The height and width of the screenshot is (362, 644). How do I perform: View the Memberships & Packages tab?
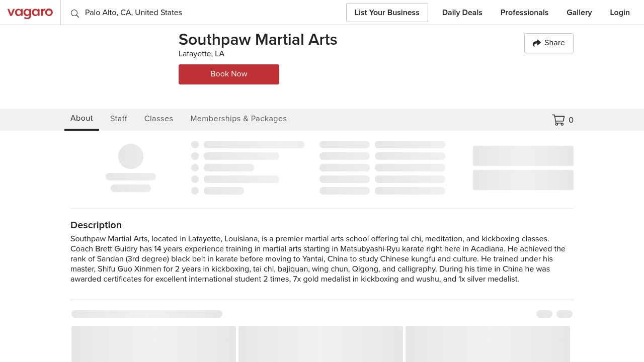[238, 119]
